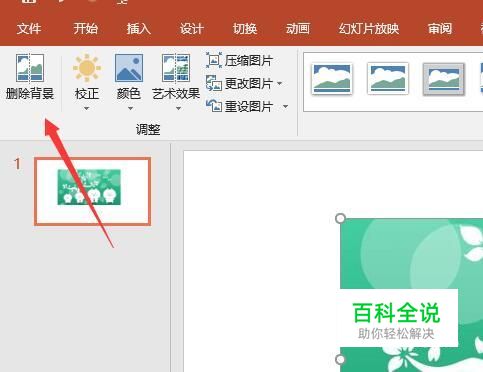Open the 艺术效果 (Artistic Effects) icon

point(176,68)
